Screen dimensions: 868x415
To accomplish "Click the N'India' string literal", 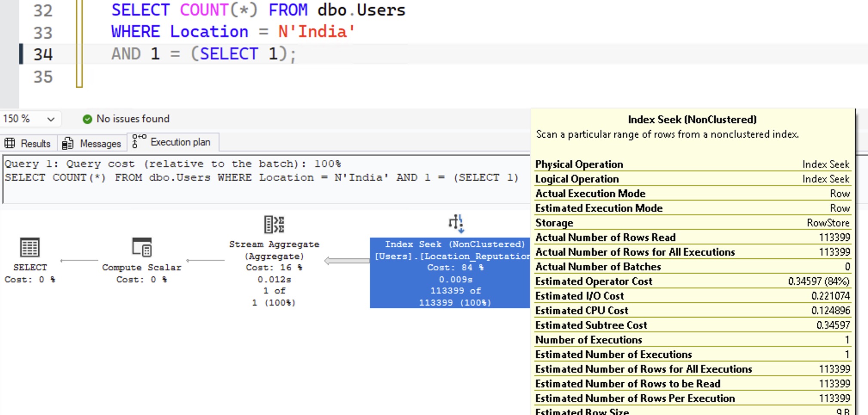I will click(x=317, y=32).
